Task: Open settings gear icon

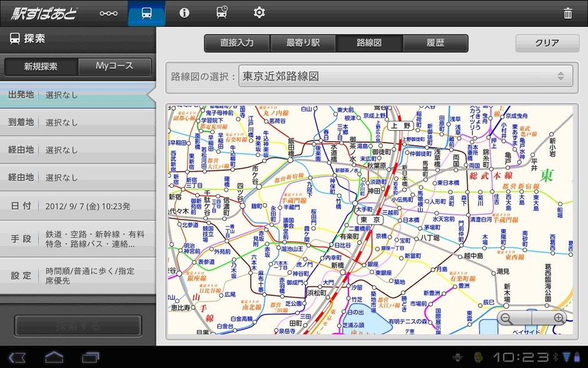Action: coord(259,13)
